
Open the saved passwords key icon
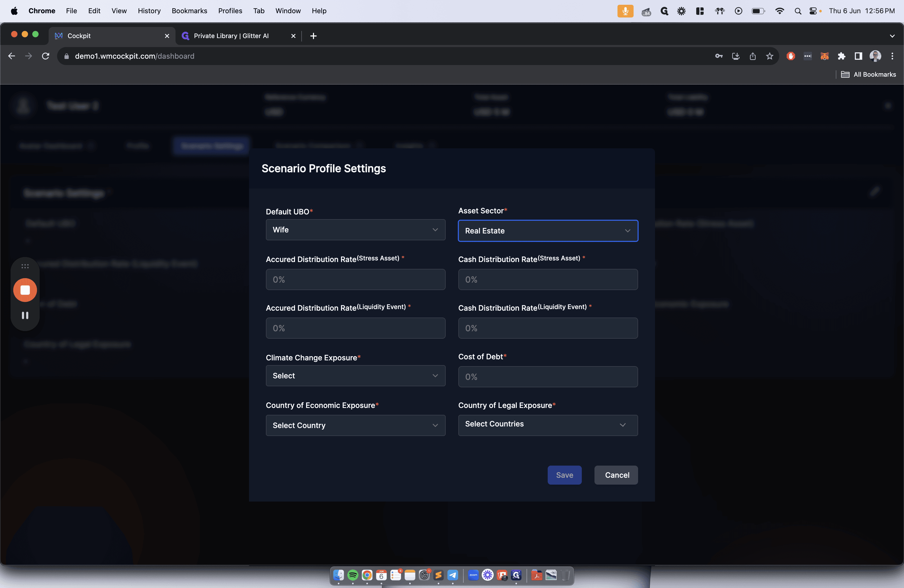click(719, 56)
